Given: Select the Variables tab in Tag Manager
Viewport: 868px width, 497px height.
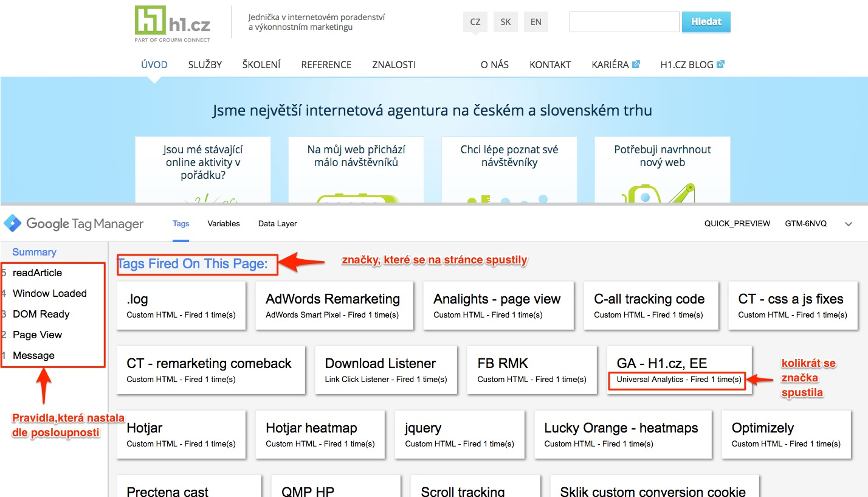Looking at the screenshot, I should coord(224,224).
